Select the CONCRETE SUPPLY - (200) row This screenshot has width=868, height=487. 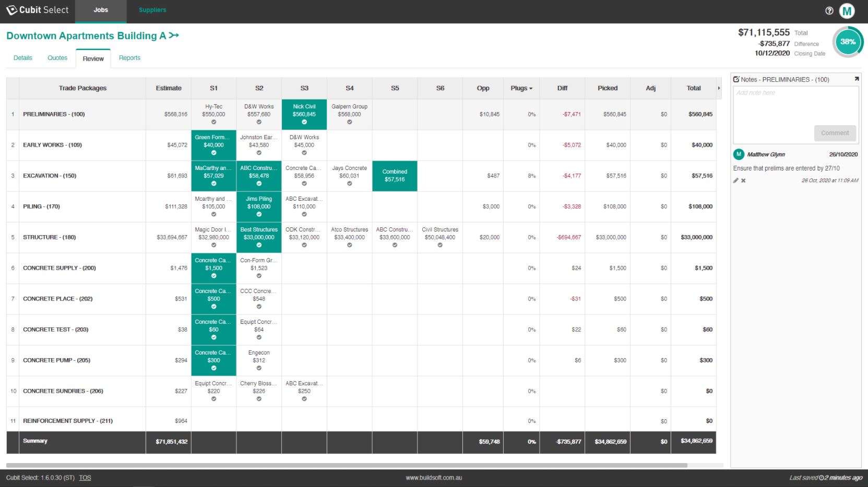(x=361, y=268)
